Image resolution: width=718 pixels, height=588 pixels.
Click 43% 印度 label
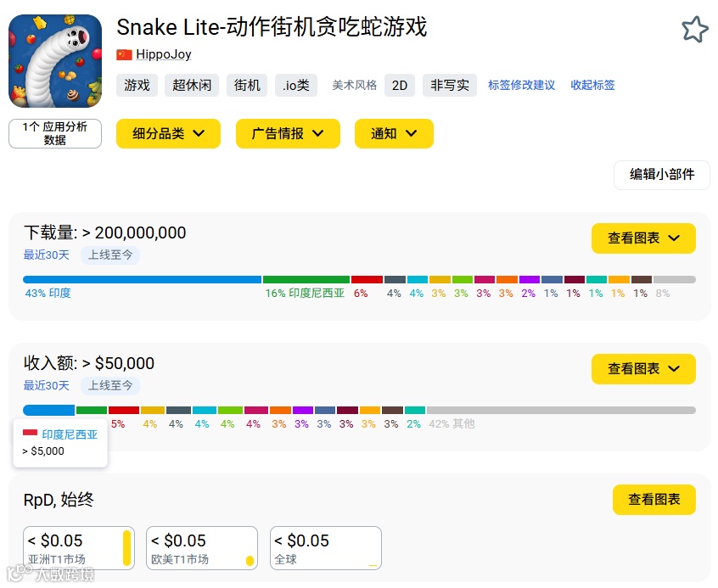48,293
